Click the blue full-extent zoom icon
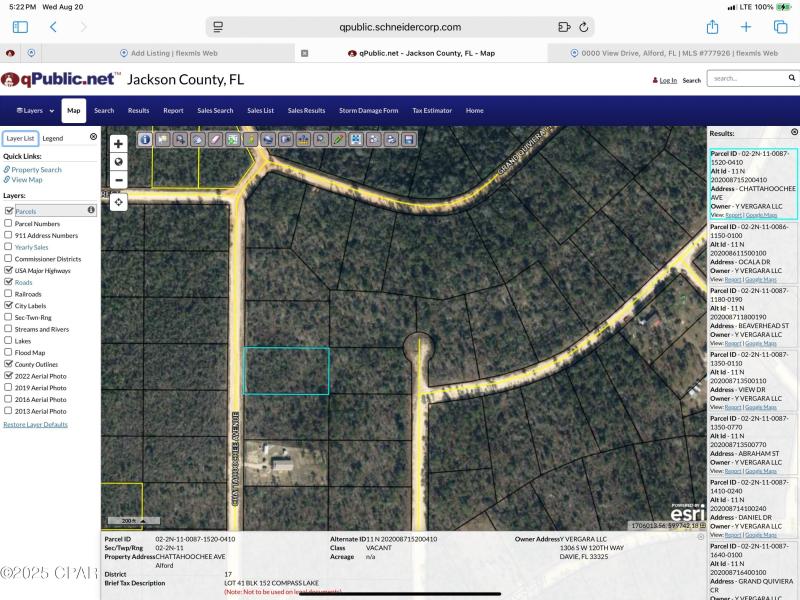Viewport: 800px width, 600px height. (x=356, y=139)
